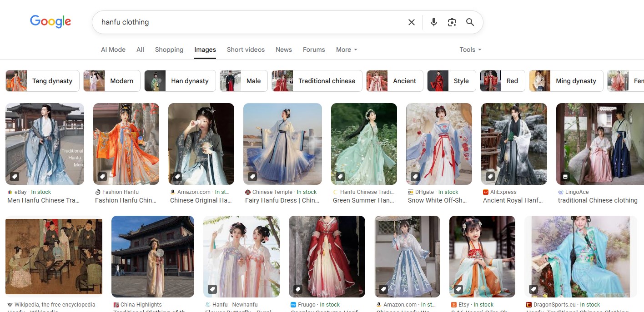Open the Tools dropdown

pyautogui.click(x=470, y=50)
